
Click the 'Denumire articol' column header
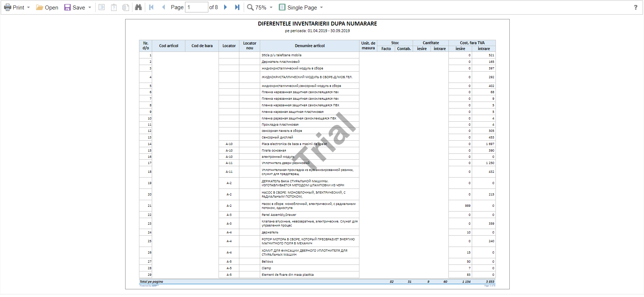310,46
